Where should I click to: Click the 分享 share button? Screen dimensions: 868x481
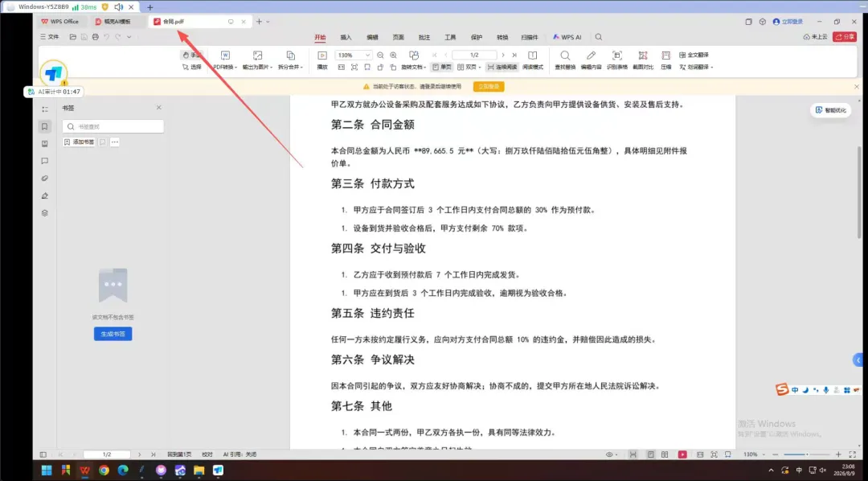click(845, 37)
